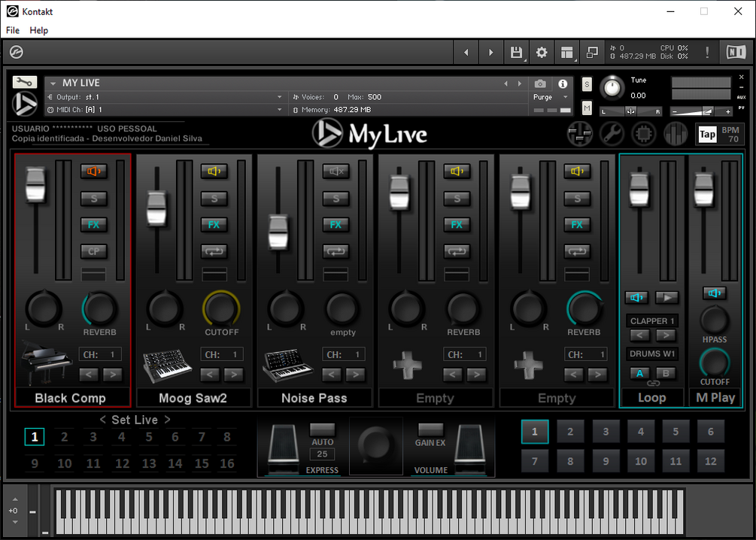Mute the Black Comp channel speaker
Screen dimensions: 756x540
93,171
